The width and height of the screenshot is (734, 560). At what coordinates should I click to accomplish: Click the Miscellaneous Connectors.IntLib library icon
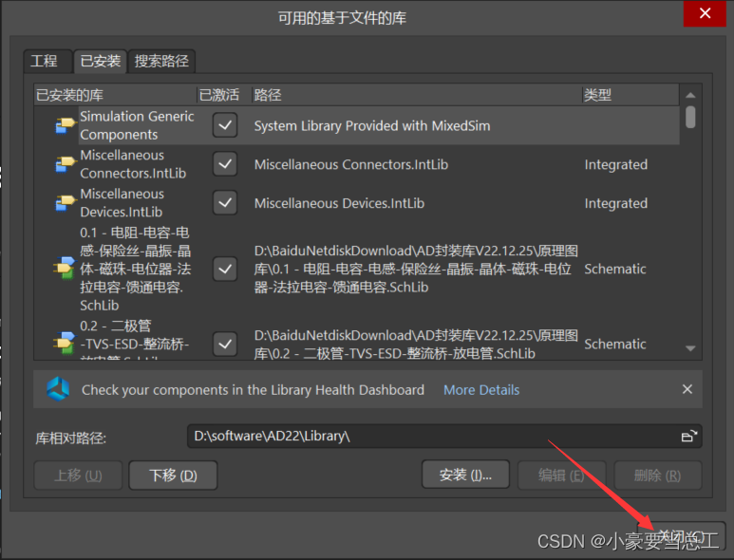coord(65,164)
